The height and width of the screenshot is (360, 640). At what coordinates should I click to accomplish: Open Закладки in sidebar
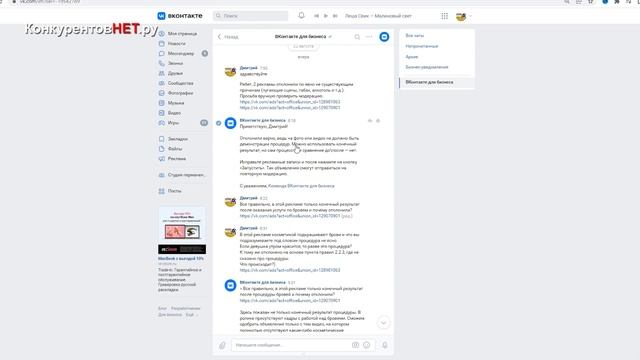point(178,139)
